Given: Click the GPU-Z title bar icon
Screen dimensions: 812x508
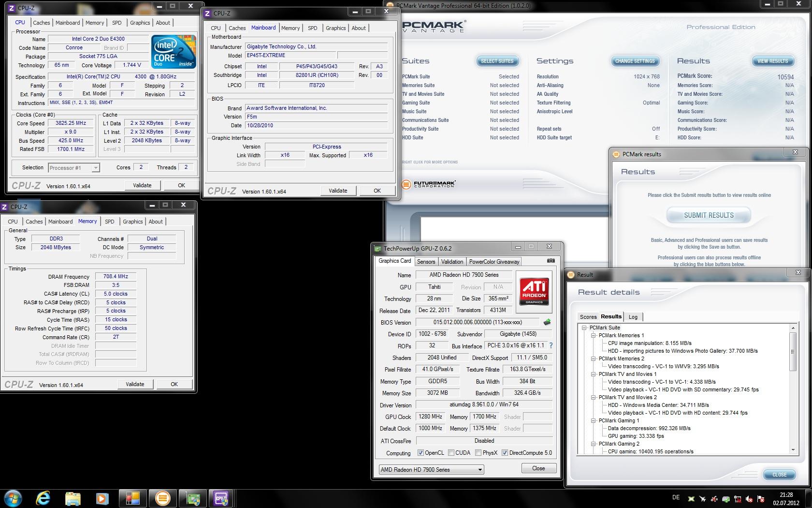Looking at the screenshot, I should (x=378, y=249).
